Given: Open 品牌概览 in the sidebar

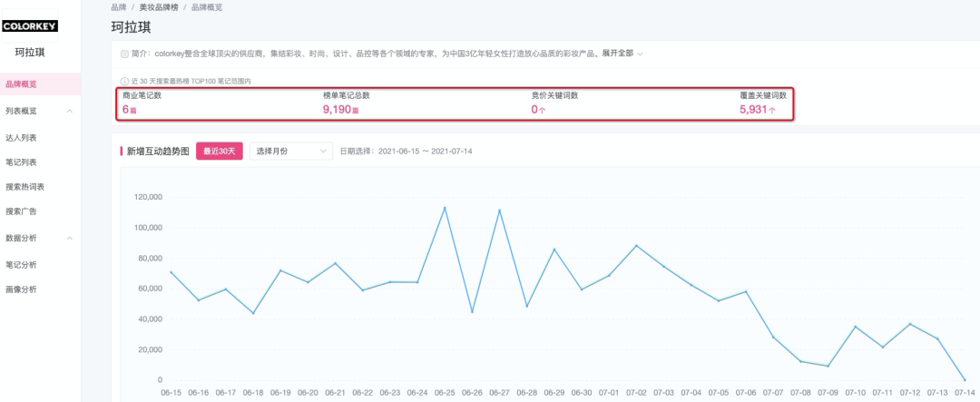Looking at the screenshot, I should pos(21,83).
